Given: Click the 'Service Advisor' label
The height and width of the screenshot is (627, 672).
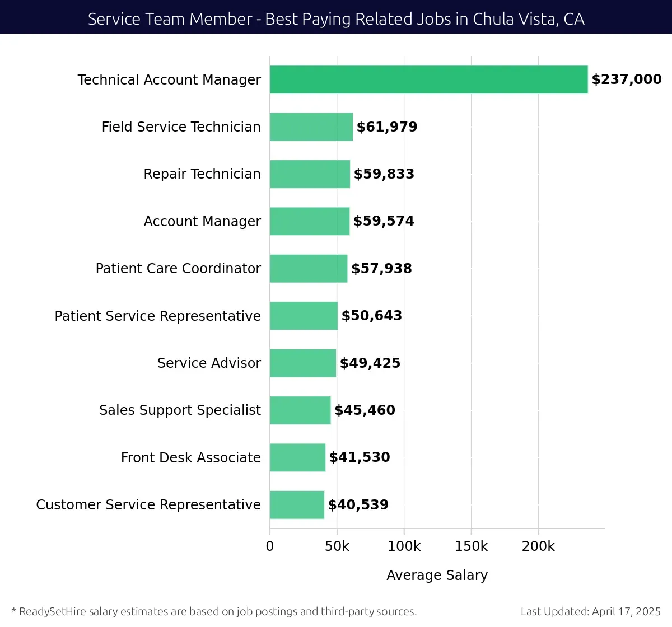Looking at the screenshot, I should tap(209, 363).
